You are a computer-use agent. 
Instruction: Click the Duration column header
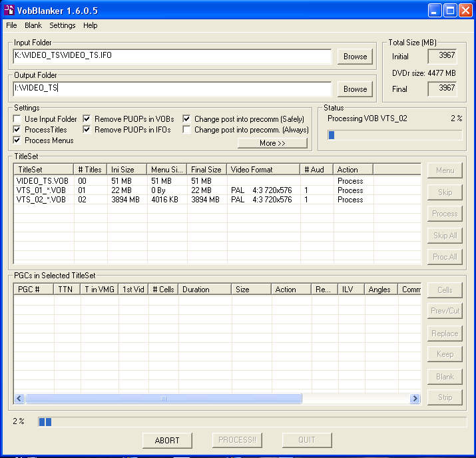click(x=204, y=290)
